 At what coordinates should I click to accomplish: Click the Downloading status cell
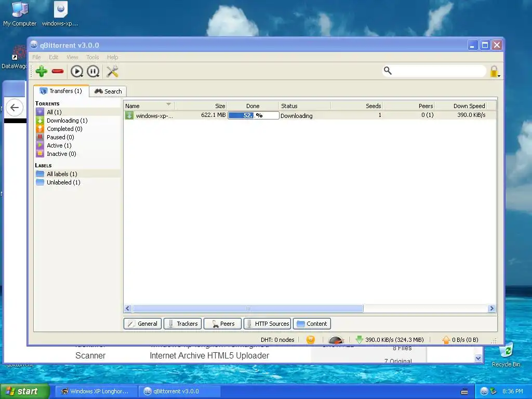[x=297, y=116]
